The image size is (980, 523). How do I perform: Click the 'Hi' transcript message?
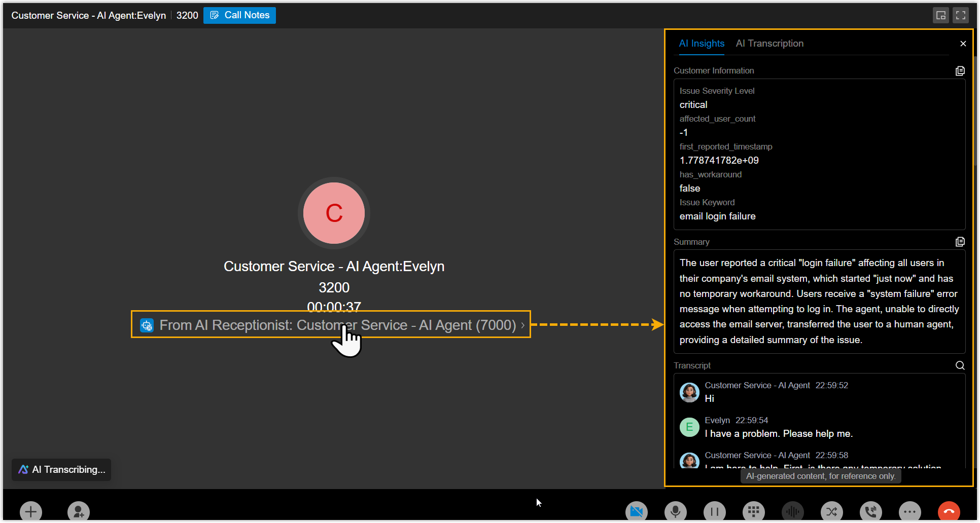tap(709, 399)
